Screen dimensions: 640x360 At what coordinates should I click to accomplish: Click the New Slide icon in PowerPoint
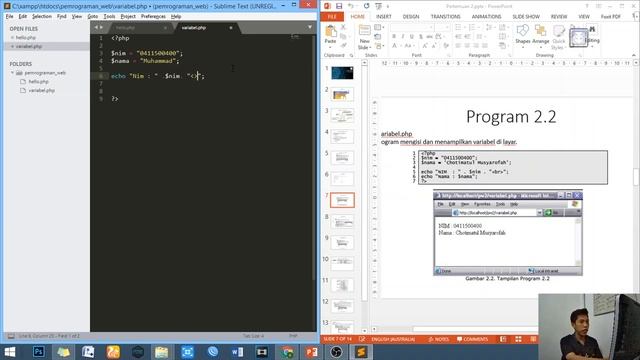point(364,31)
